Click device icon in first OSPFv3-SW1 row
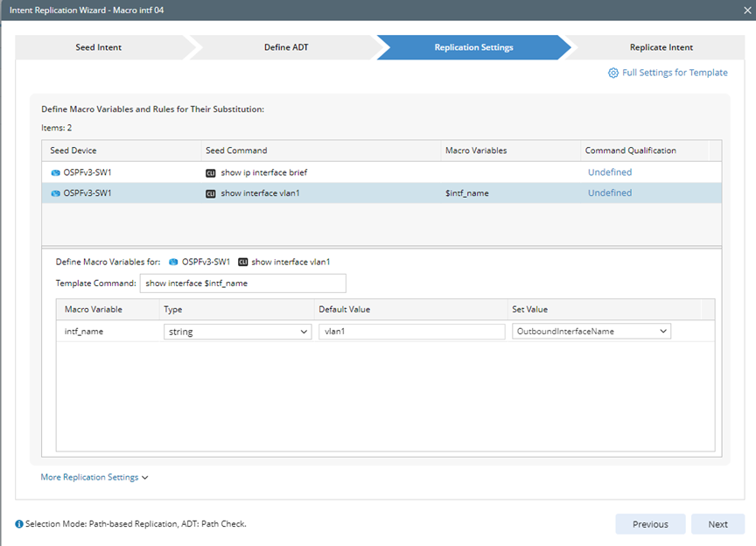This screenshot has height=546, width=756. 56,172
